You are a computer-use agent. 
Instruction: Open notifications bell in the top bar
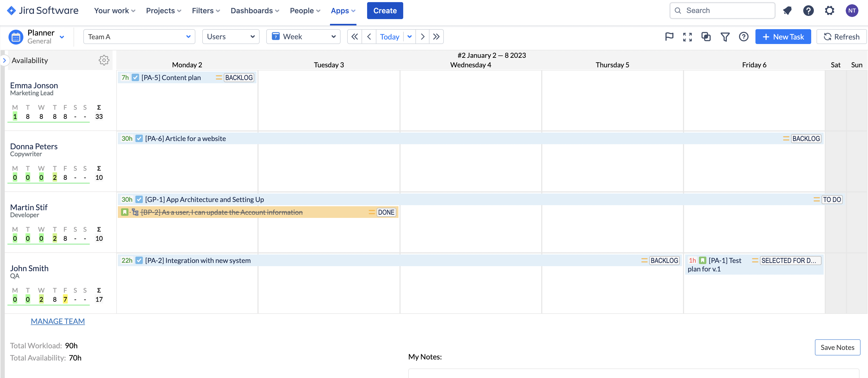788,10
